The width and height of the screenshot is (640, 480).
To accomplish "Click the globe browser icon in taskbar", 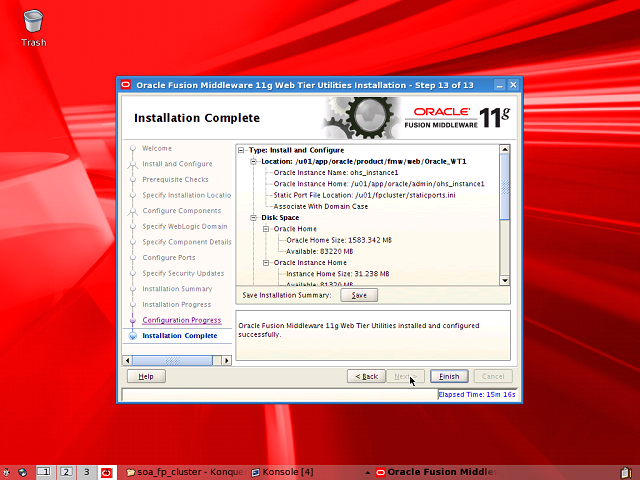I will click(x=22, y=472).
